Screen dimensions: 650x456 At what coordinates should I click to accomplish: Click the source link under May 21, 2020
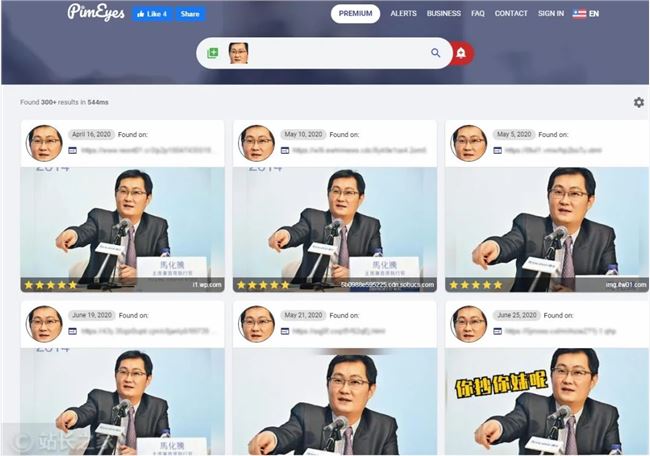point(339,331)
